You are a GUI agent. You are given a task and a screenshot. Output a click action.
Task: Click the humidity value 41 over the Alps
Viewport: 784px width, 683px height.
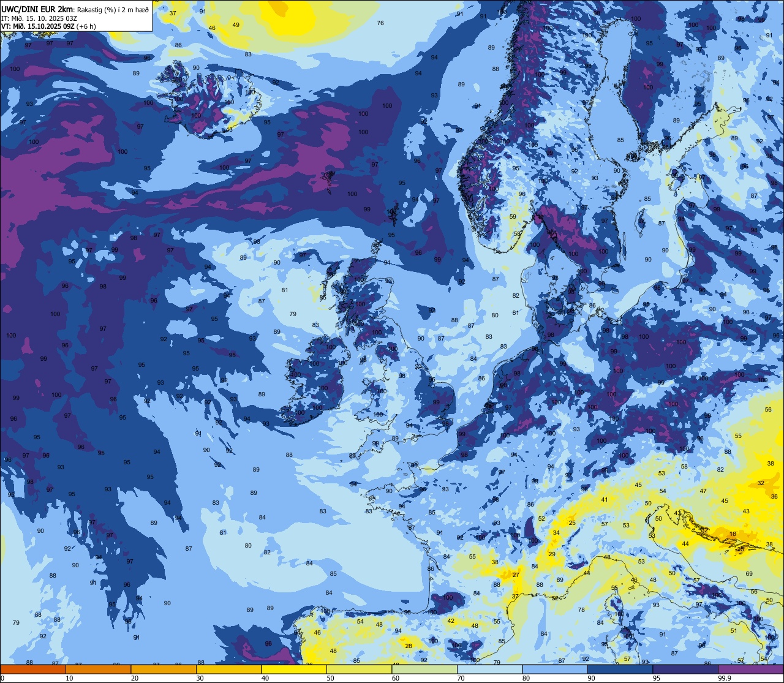click(x=605, y=499)
